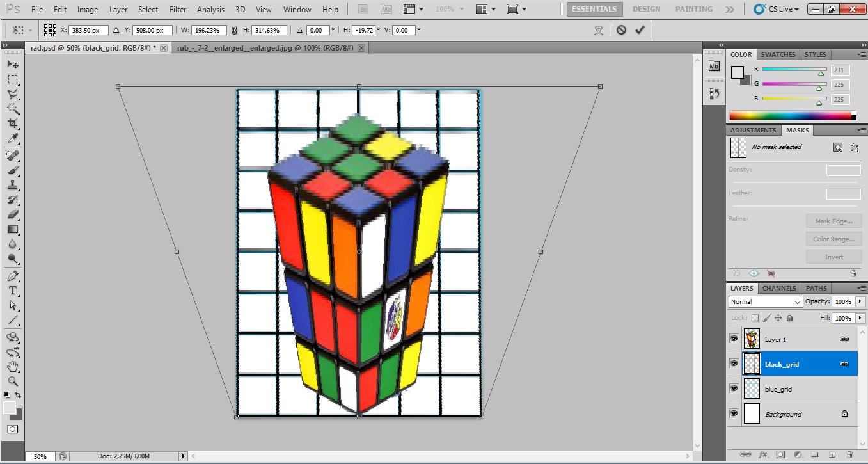This screenshot has height=464, width=868.
Task: Switch to the Channels tab
Action: pyautogui.click(x=779, y=288)
